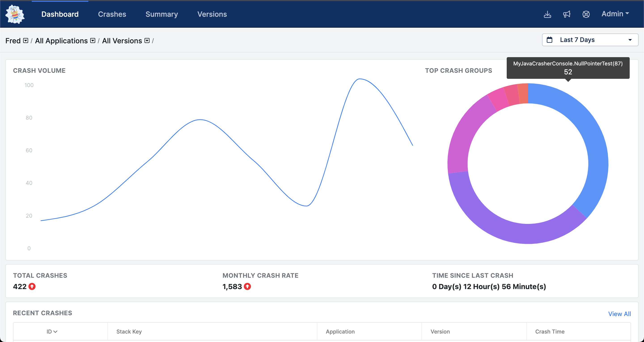This screenshot has height=342, width=644.
Task: Click the download icon in navbar
Action: pyautogui.click(x=547, y=14)
